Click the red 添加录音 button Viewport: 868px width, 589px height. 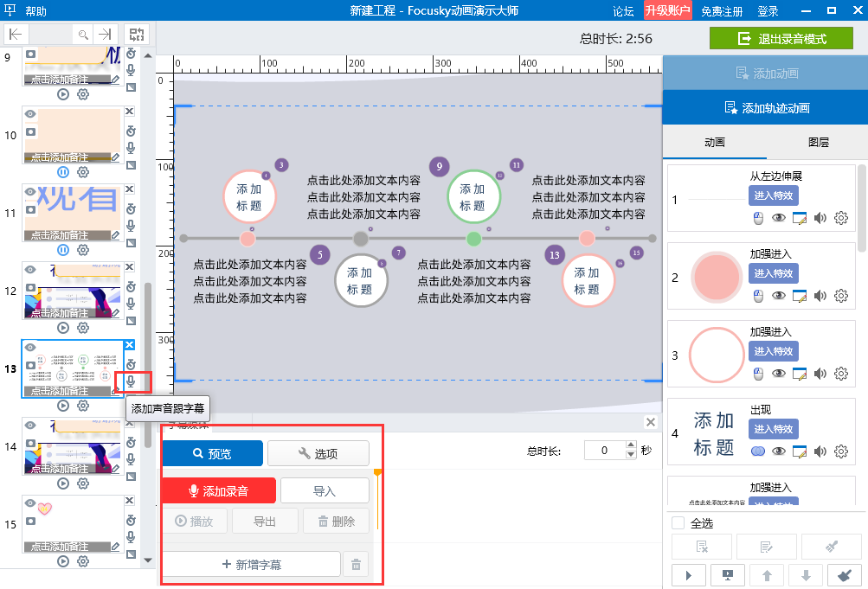(219, 491)
